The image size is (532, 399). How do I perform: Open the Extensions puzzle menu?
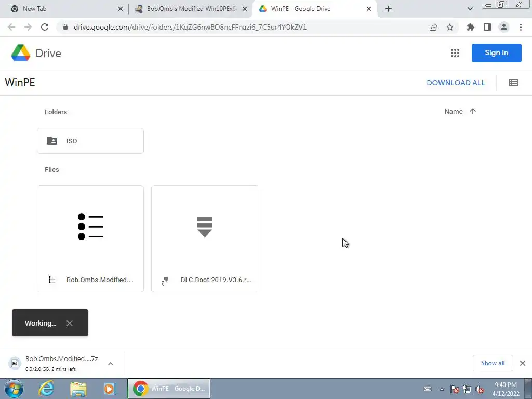pos(470,27)
